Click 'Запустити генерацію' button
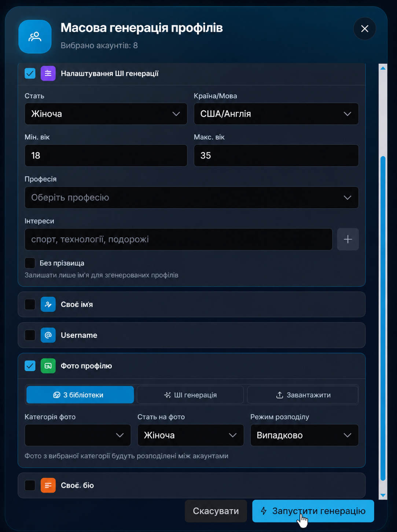 pos(313,511)
